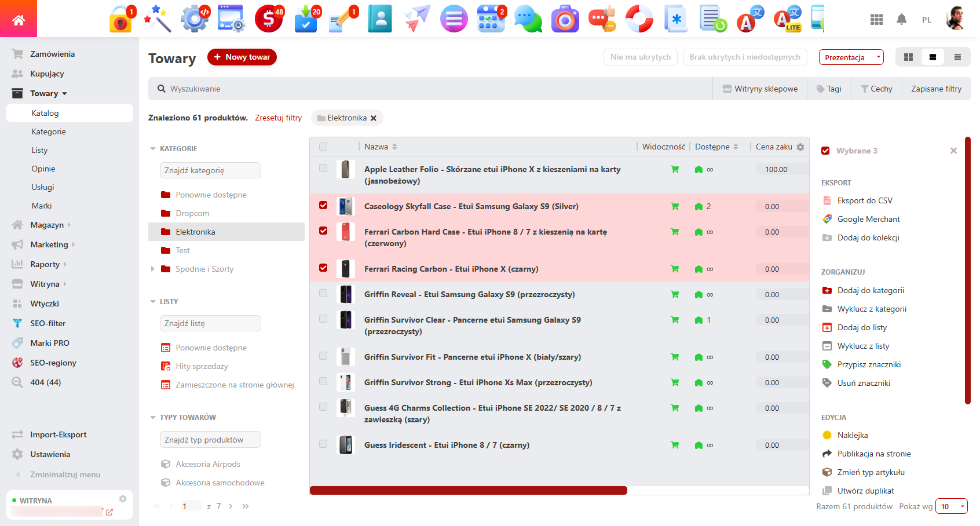Toggle the select-all checkbox in table header
980x526 pixels.
323,147
